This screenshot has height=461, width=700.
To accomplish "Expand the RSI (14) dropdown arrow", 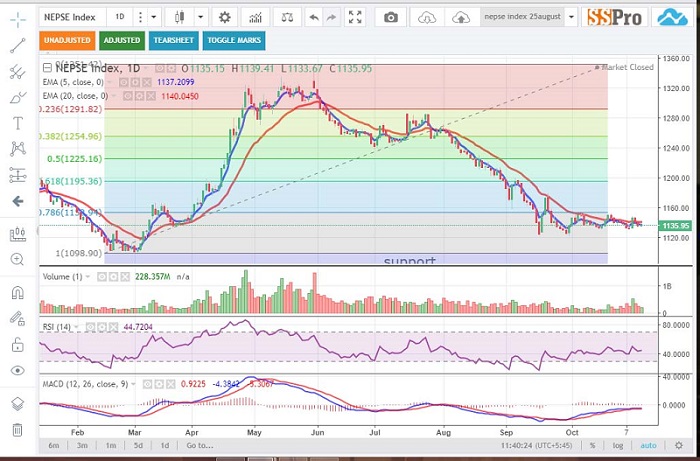I will pos(76,327).
